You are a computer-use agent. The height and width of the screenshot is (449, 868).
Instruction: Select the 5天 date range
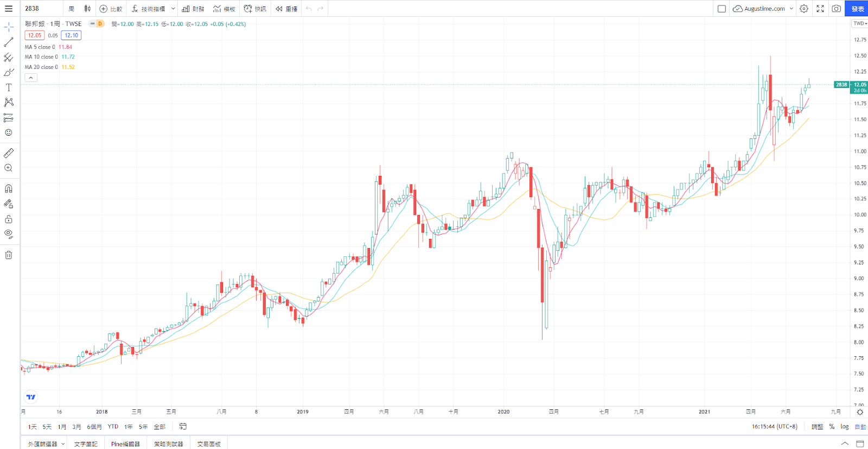pos(47,427)
